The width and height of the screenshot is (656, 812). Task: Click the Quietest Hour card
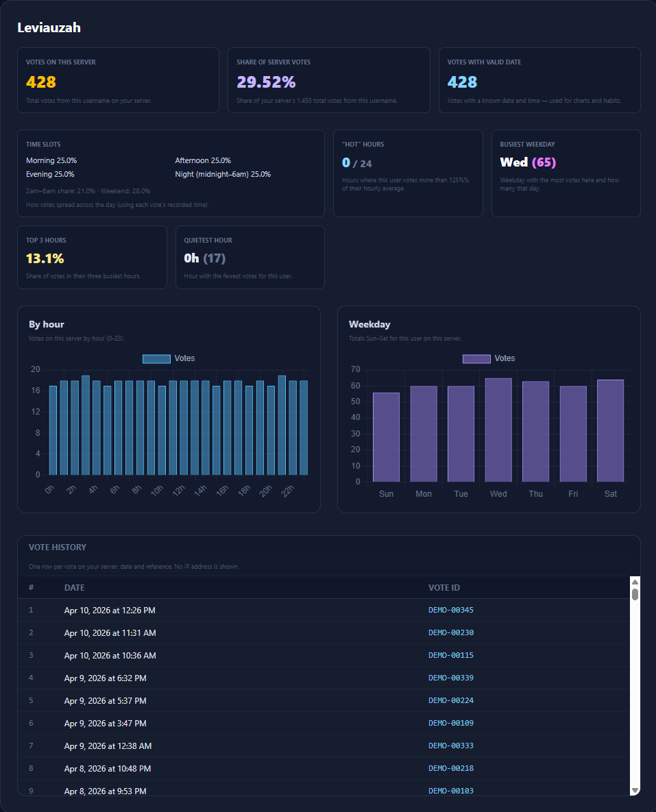250,258
